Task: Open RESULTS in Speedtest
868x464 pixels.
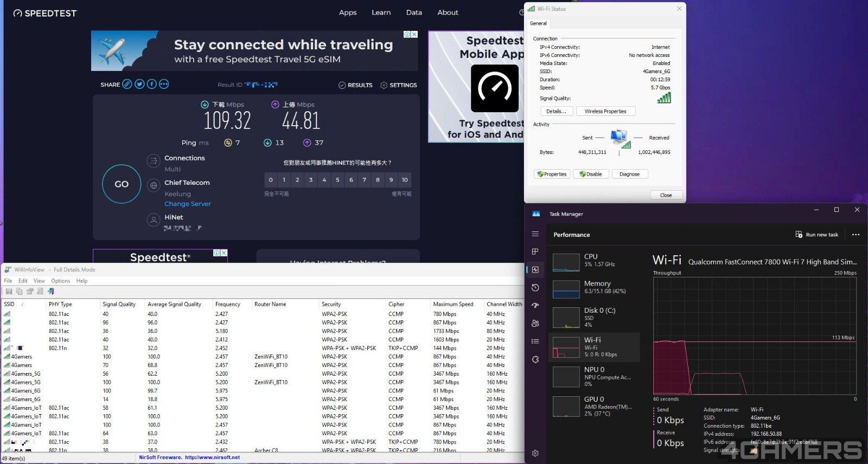Action: coord(355,85)
